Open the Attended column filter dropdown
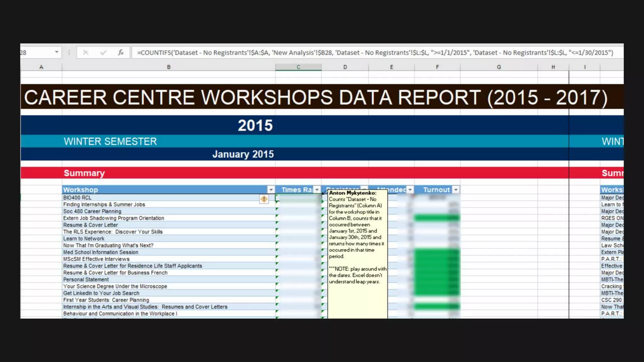 [410, 189]
